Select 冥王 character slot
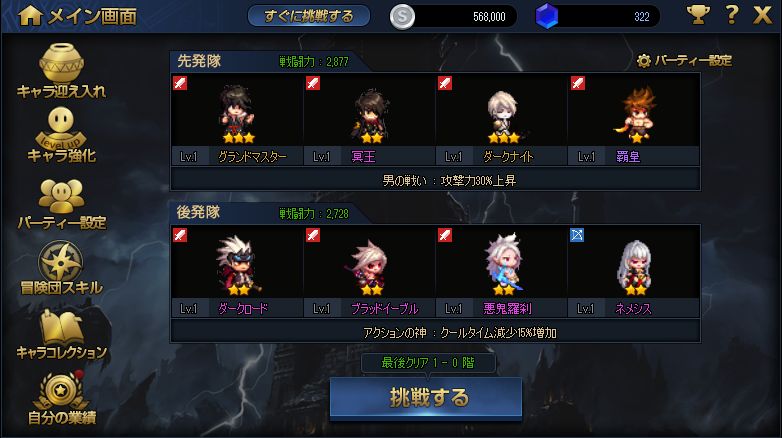Screen dimensions: 782x438 pyautogui.click(x=370, y=120)
